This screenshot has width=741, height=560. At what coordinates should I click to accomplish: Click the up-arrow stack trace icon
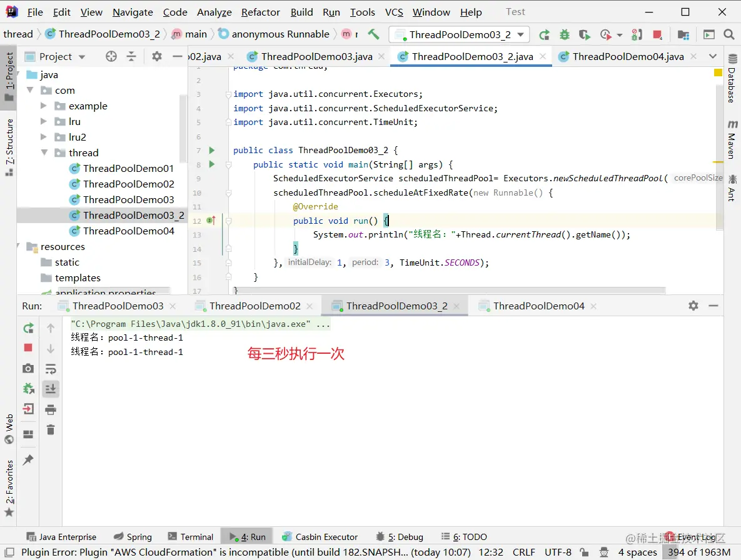51,327
